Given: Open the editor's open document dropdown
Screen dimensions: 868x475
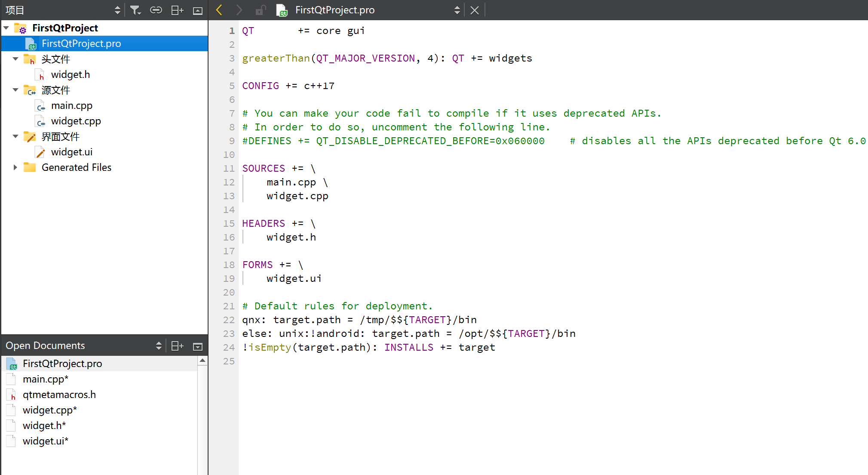Looking at the screenshot, I should point(457,10).
